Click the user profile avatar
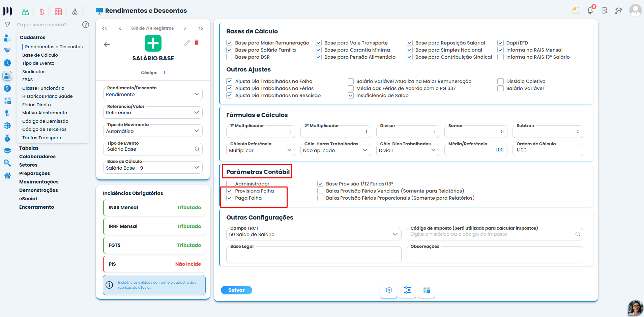Viewport: 644px width, 317px height. click(x=635, y=10)
